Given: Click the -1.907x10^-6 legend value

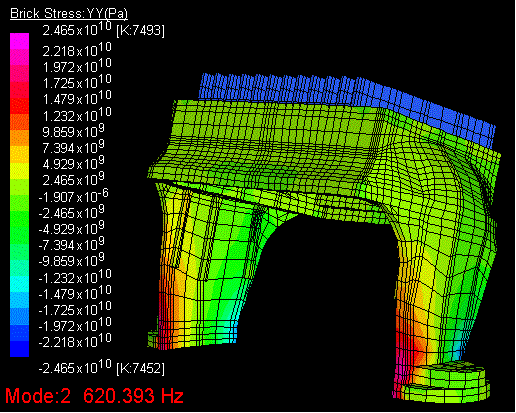Looking at the screenshot, I should [x=73, y=196].
